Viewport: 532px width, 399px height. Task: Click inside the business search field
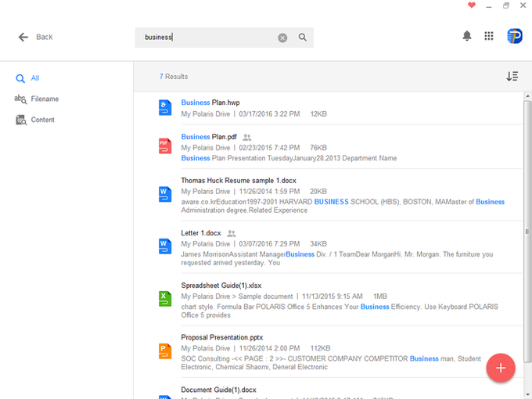coord(207,38)
